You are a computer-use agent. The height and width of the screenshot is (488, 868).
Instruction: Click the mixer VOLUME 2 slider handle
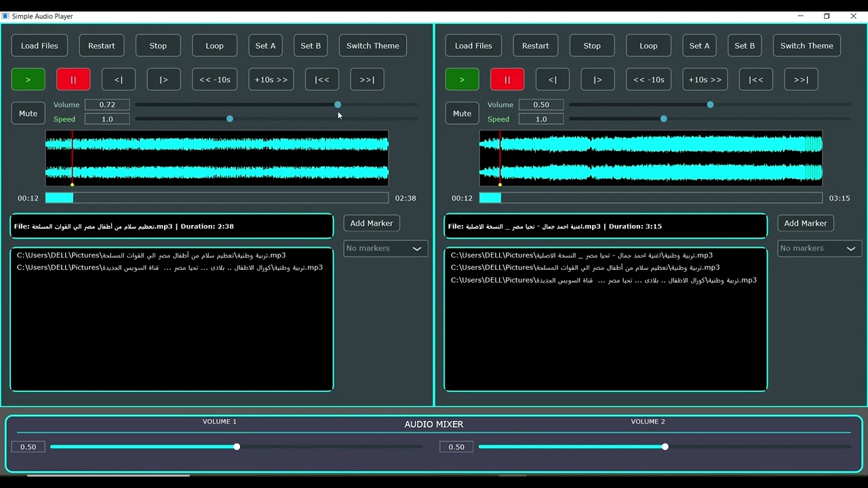665,447
